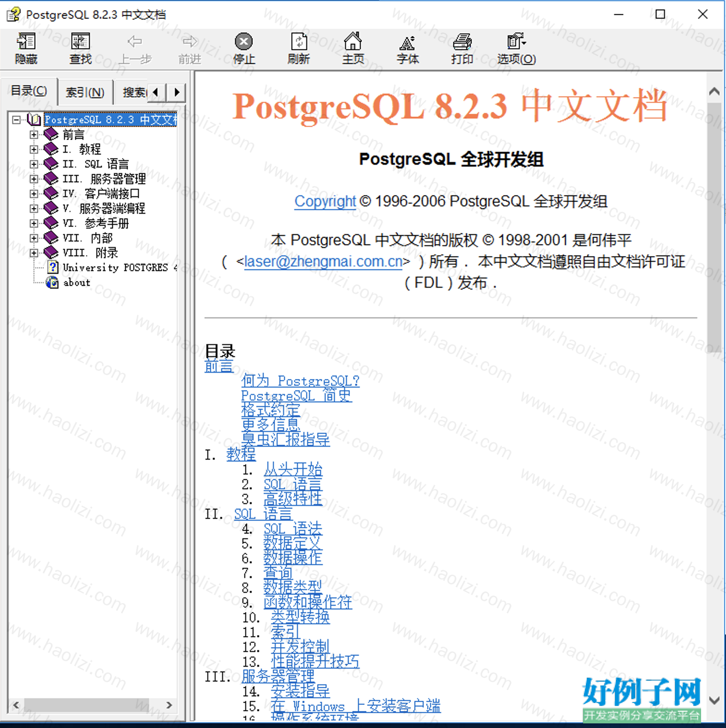The height and width of the screenshot is (728, 726).
Task: Show earlier tabs with the left tab arrow
Action: [x=156, y=92]
